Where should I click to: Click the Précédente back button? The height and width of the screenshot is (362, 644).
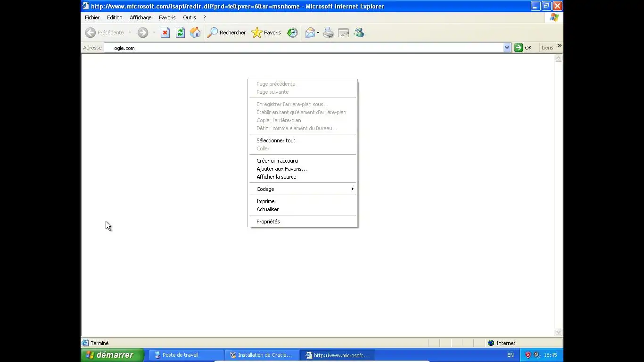[104, 33]
